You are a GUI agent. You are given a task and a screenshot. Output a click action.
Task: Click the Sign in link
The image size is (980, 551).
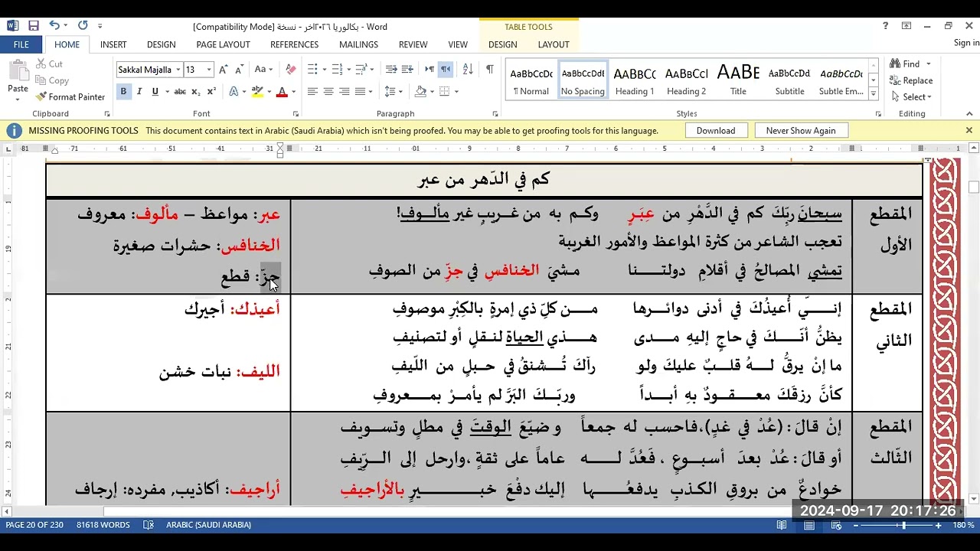click(x=966, y=43)
